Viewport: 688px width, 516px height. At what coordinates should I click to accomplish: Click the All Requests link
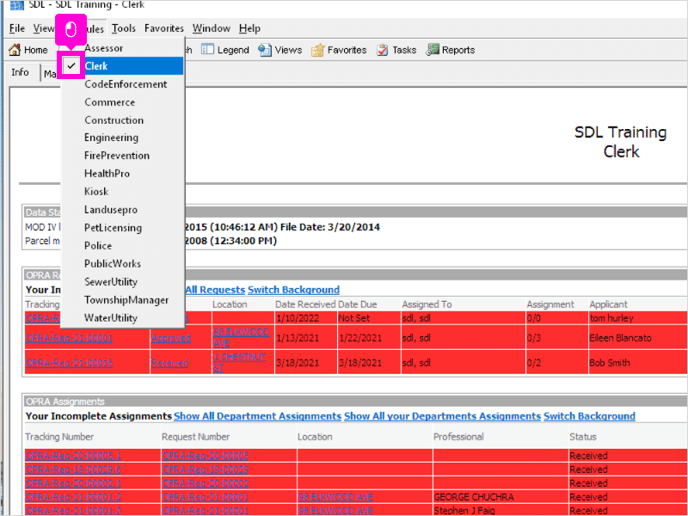(x=215, y=290)
